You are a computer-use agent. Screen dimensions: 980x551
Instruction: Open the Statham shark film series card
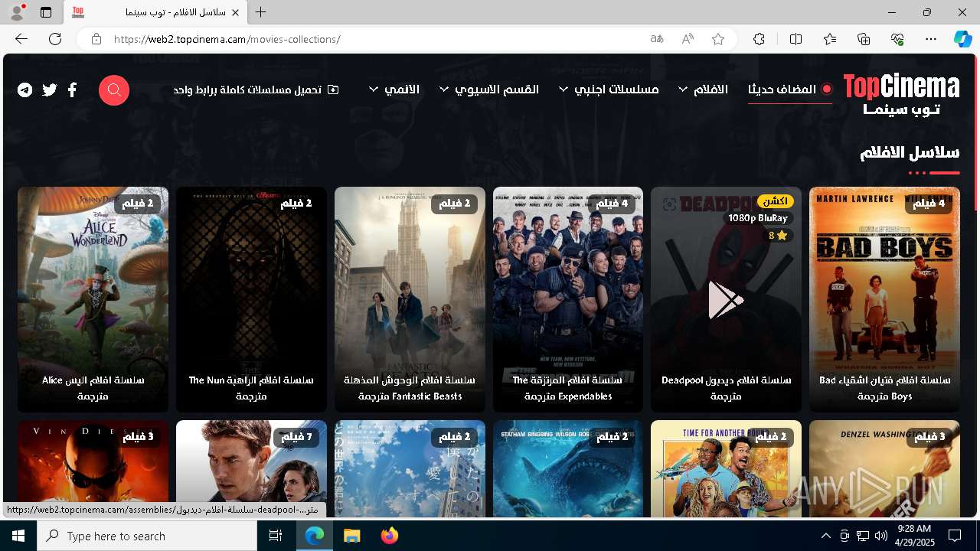tap(568, 468)
